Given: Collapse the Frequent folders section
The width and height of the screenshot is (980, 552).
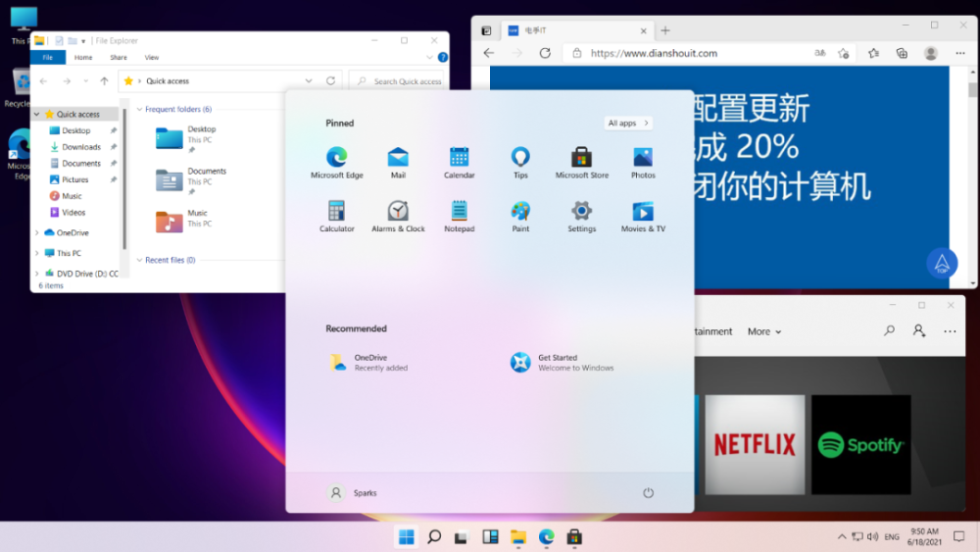Looking at the screenshot, I should 139,110.
